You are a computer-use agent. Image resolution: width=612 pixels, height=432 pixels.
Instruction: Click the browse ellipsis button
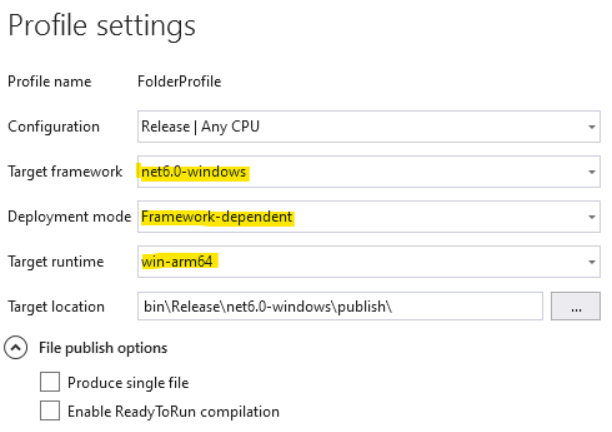click(x=576, y=306)
